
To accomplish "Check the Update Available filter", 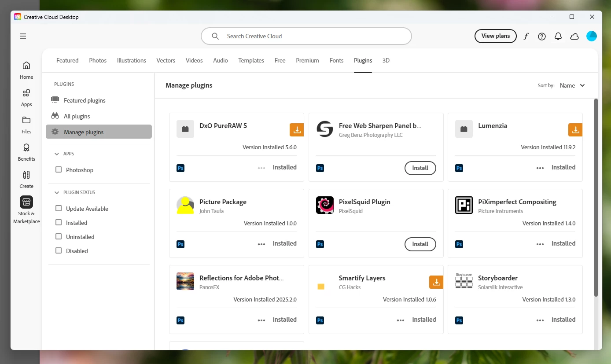I will click(x=59, y=208).
